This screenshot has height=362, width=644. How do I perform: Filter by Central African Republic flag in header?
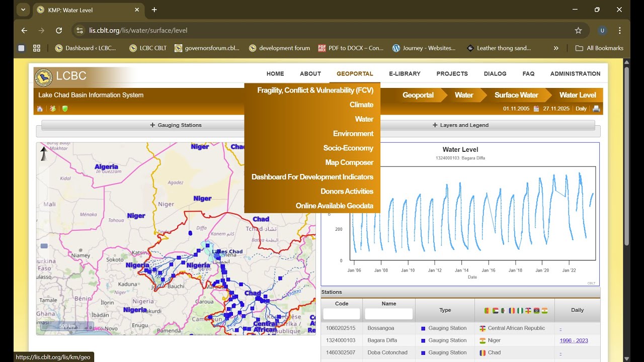tap(528, 311)
